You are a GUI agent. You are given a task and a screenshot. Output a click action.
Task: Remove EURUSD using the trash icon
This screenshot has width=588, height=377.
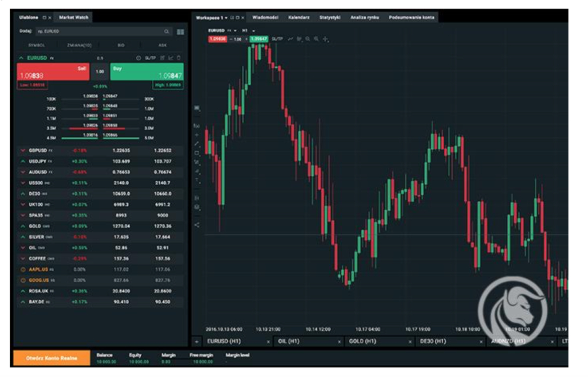click(x=179, y=58)
